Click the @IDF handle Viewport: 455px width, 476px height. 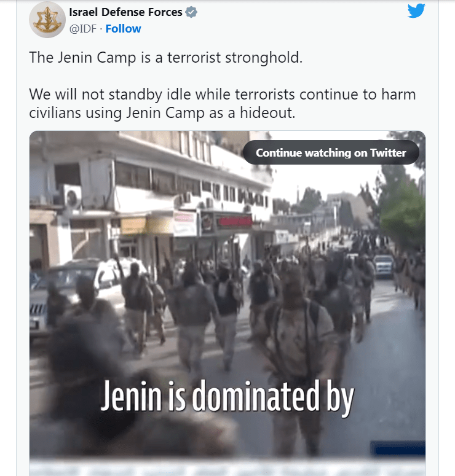coord(82,28)
